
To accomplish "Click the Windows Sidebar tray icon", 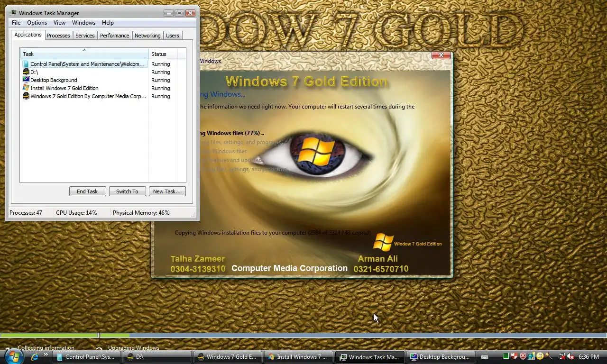I will (532, 356).
